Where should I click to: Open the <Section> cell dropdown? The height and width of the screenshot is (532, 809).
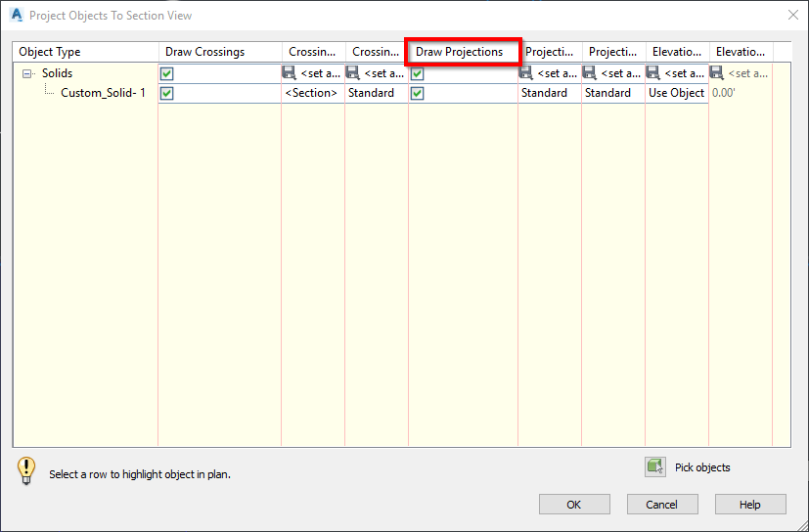(313, 94)
